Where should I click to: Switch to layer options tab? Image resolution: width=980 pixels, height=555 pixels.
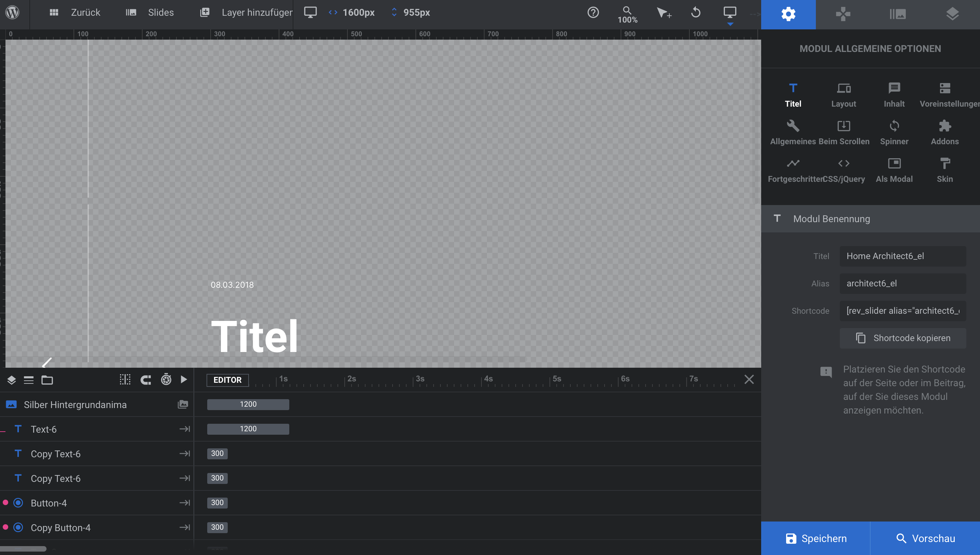click(953, 14)
